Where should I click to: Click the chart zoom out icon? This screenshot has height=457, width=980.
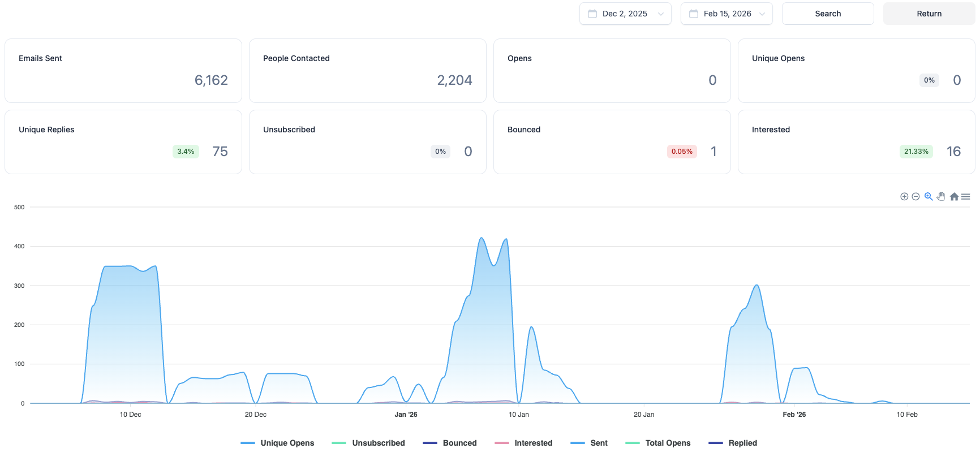pyautogui.click(x=915, y=197)
